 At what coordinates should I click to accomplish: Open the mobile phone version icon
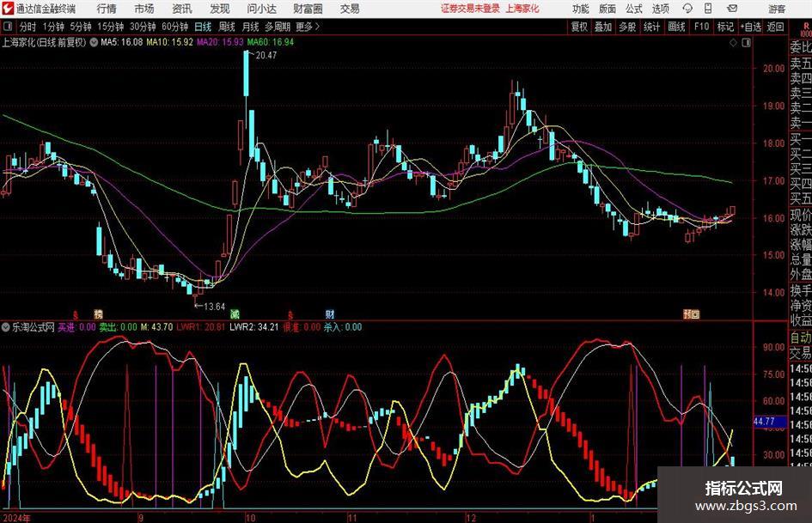click(x=708, y=9)
